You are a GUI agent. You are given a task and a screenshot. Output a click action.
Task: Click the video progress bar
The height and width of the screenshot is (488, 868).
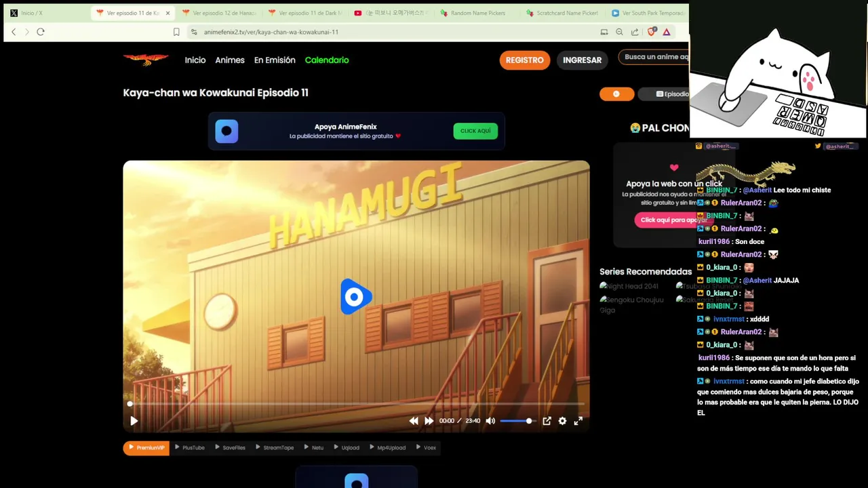(356, 404)
